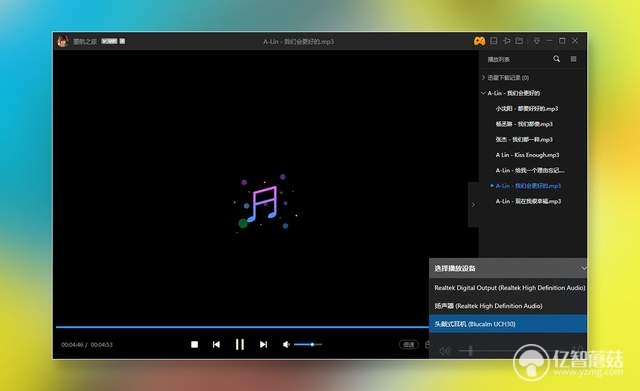This screenshot has height=391, width=640.
Task: Click the music note artwork in the player
Action: 264,203
